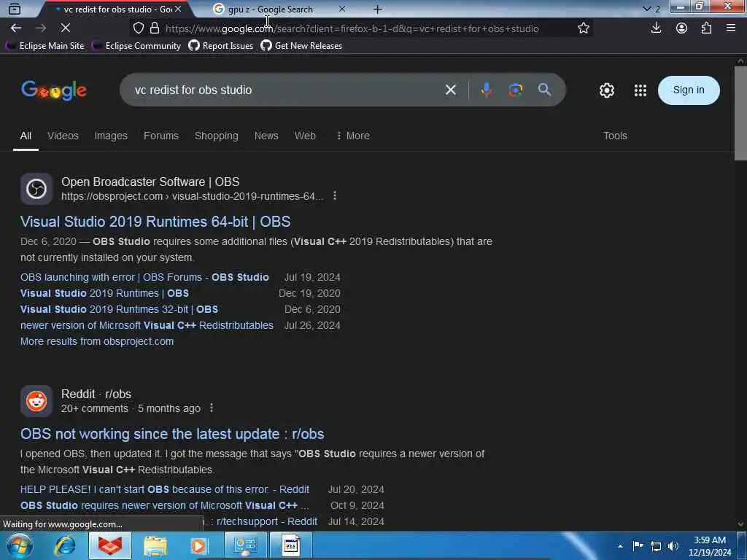Search by image with Google Lens icon
The width and height of the screenshot is (747, 560).
(515, 90)
